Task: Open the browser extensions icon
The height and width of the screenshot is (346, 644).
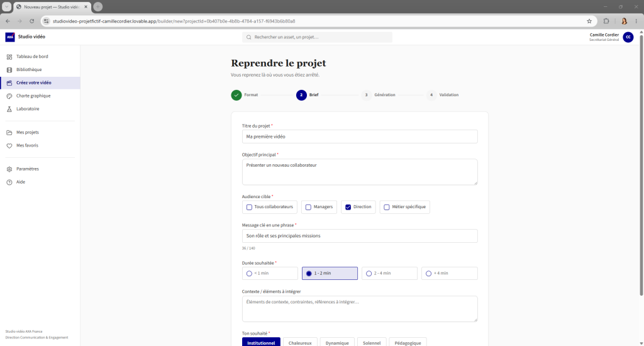Action: (606, 21)
